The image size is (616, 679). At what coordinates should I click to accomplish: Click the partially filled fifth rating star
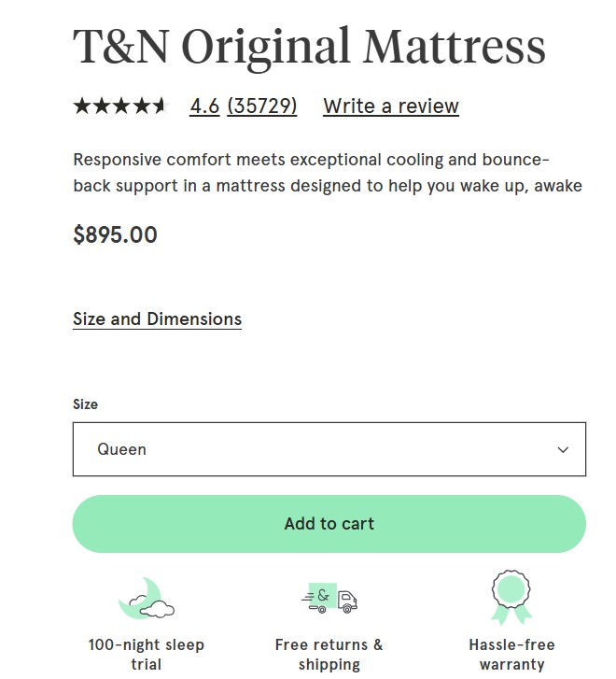point(159,106)
